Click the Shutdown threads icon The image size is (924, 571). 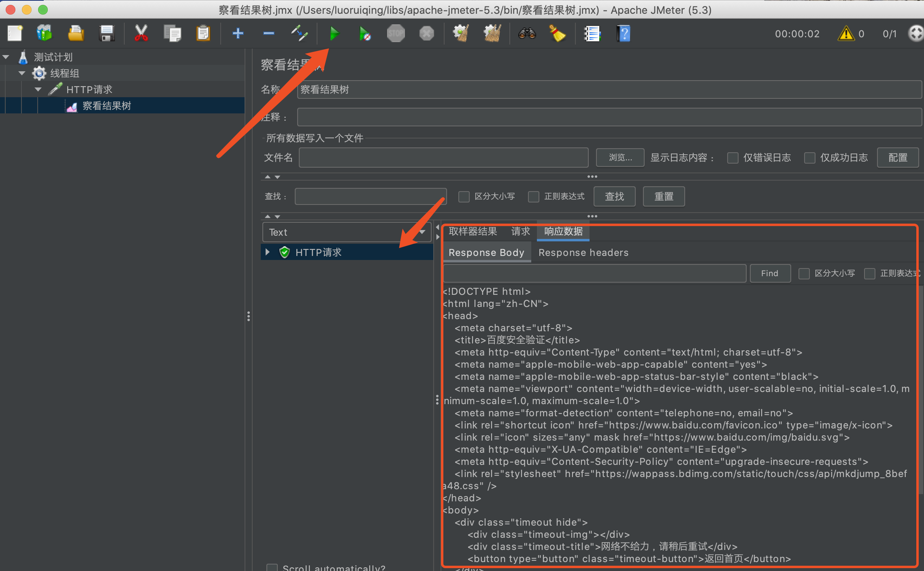click(x=426, y=33)
